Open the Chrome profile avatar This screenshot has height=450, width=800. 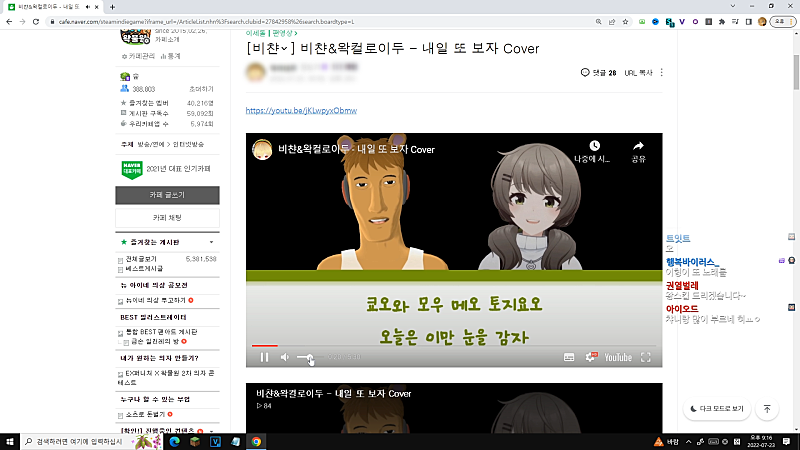click(762, 22)
